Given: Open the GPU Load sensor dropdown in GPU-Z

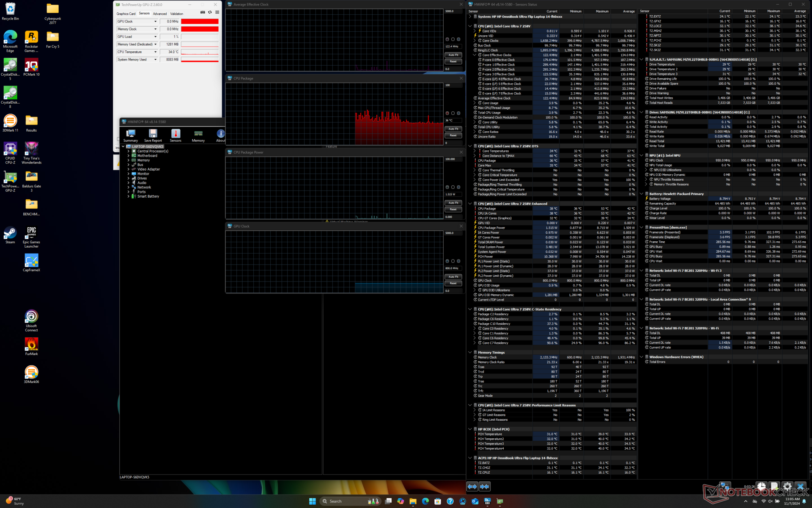Looking at the screenshot, I should coord(155,37).
